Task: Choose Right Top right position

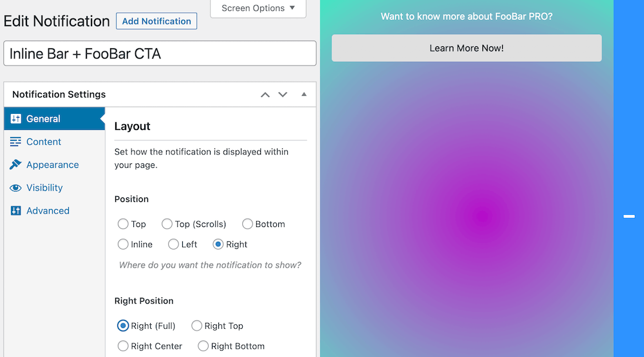Action: 196,326
